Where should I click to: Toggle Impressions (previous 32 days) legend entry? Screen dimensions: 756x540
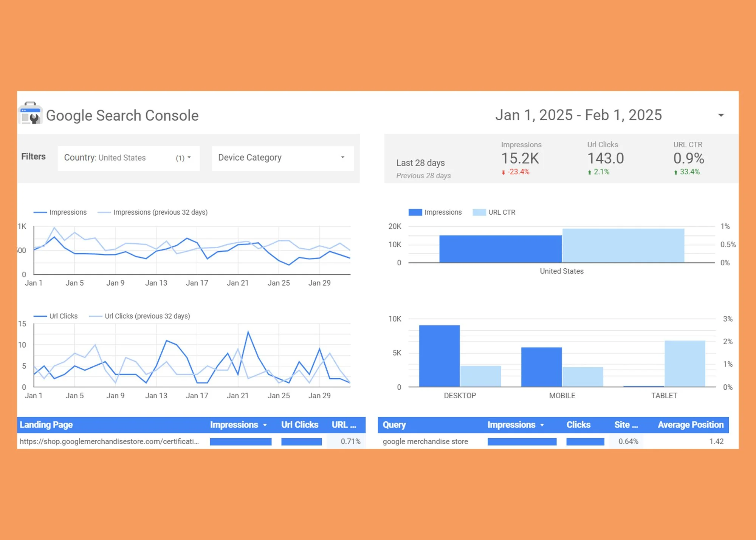[153, 212]
